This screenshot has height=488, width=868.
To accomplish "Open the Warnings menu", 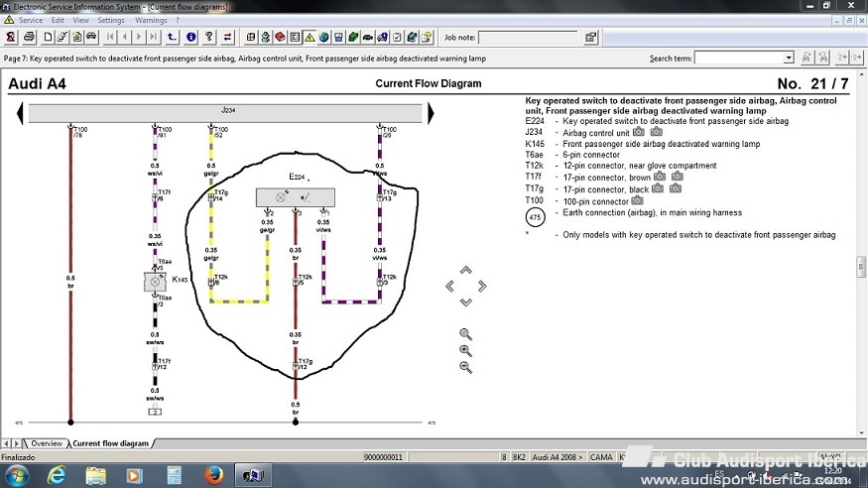I will [x=151, y=20].
